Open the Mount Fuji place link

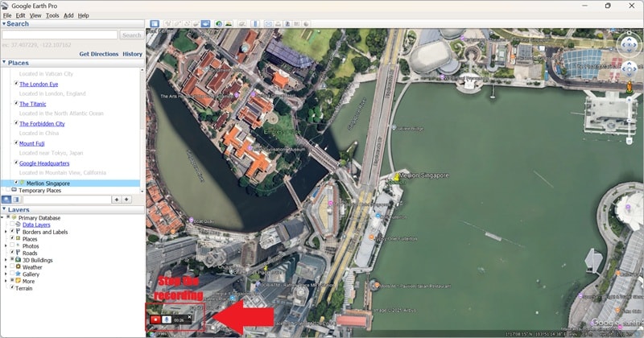(31, 143)
